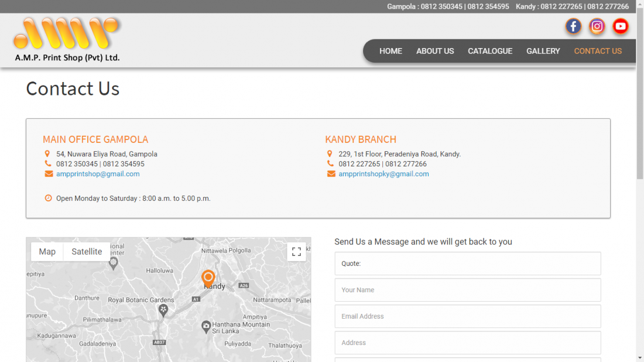Click the Gampola envelope email icon

pyautogui.click(x=49, y=174)
